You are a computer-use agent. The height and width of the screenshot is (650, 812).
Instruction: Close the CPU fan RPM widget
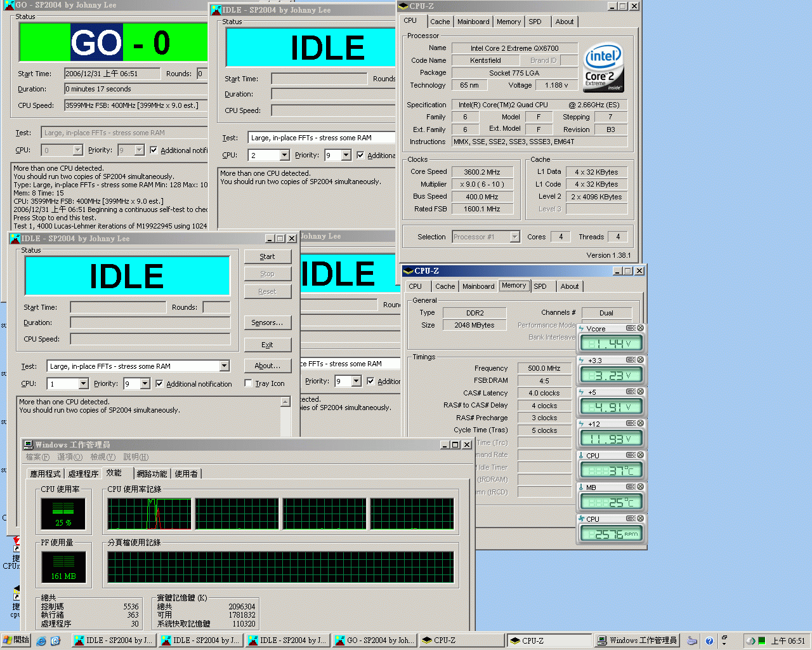(640, 519)
